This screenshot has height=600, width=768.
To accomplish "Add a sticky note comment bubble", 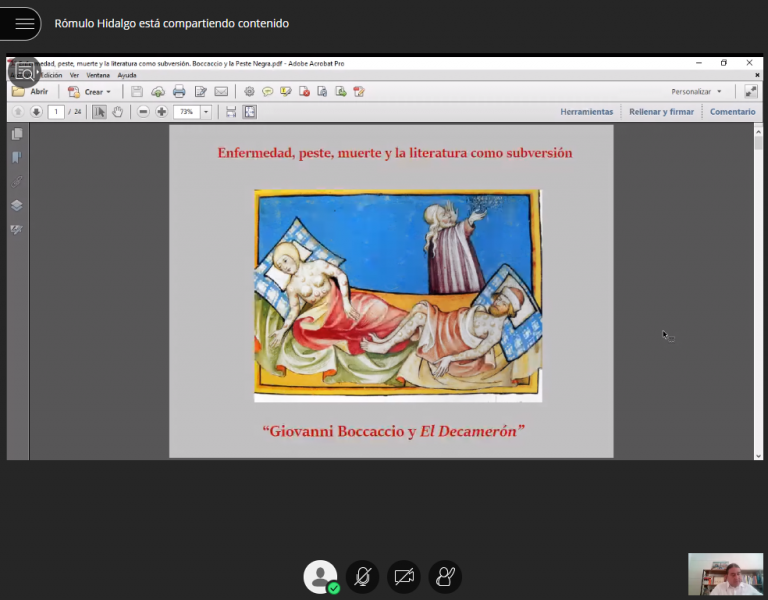I will [267, 92].
